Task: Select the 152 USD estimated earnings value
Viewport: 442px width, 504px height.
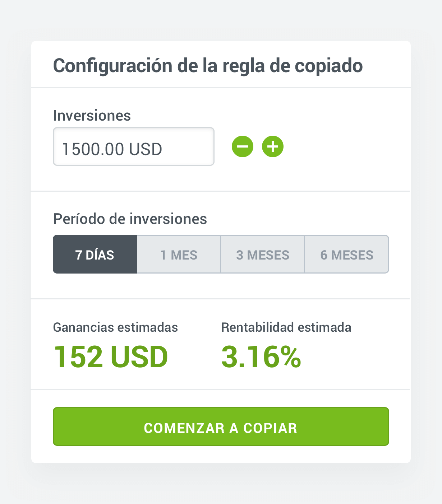Action: 111,357
